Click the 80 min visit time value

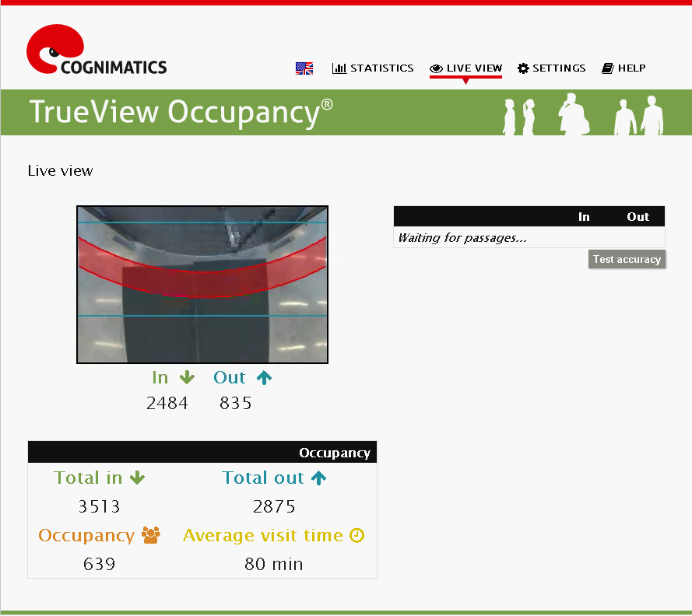pyautogui.click(x=274, y=564)
